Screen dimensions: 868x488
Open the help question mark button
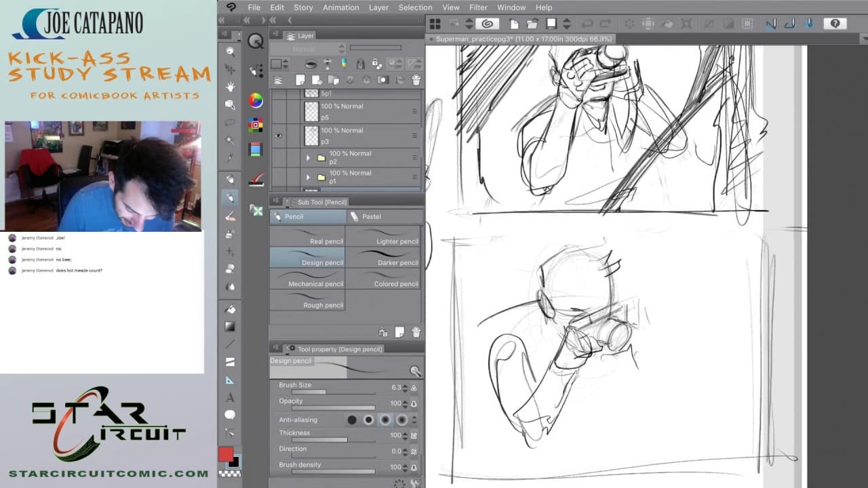click(x=835, y=24)
